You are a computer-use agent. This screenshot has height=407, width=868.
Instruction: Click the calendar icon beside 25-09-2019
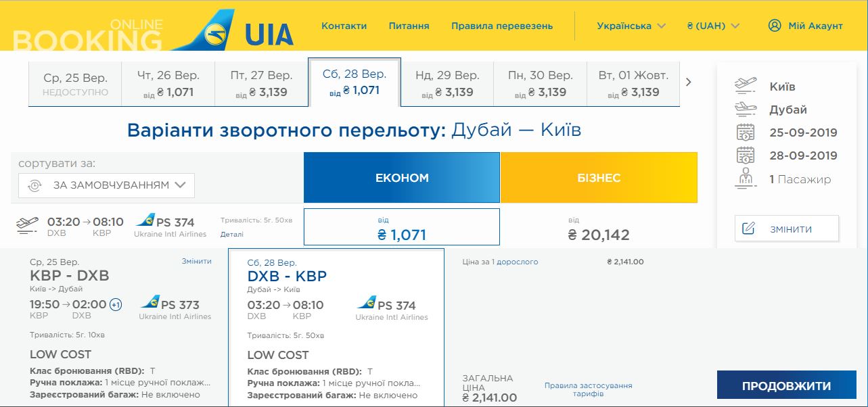point(746,133)
